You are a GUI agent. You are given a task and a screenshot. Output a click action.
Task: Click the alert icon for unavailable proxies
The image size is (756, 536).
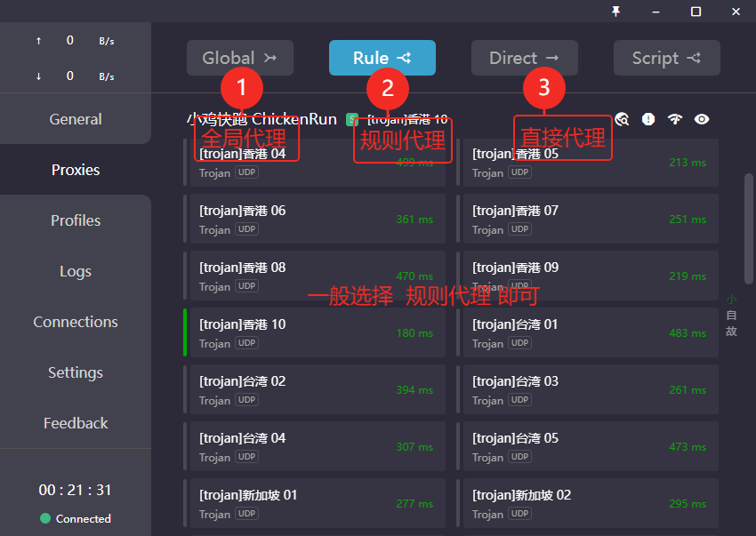648,119
